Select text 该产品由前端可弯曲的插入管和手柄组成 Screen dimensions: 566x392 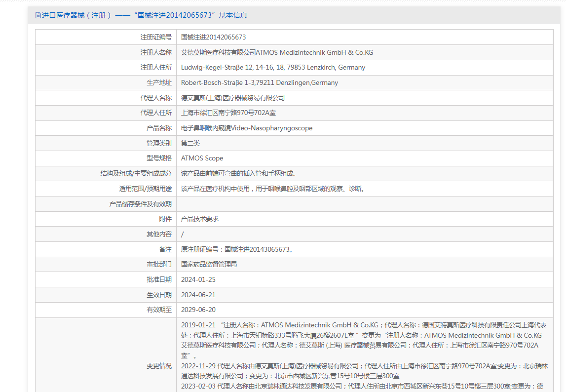click(x=239, y=173)
